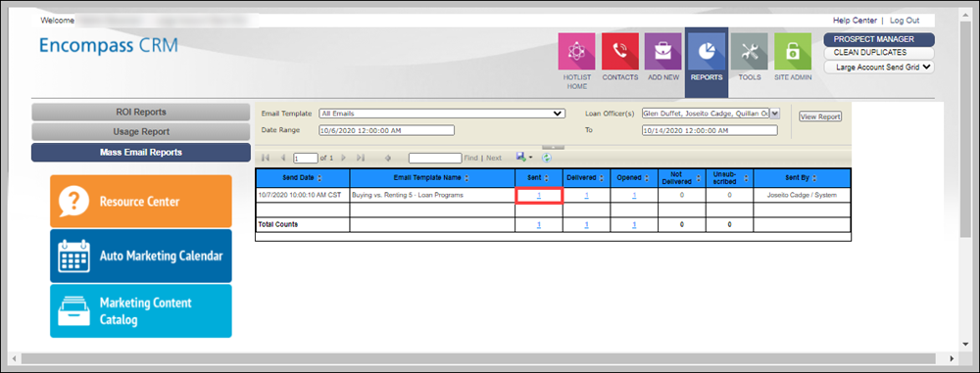Image resolution: width=980 pixels, height=373 pixels.
Task: Click the Add New briefcase icon
Action: click(x=663, y=51)
